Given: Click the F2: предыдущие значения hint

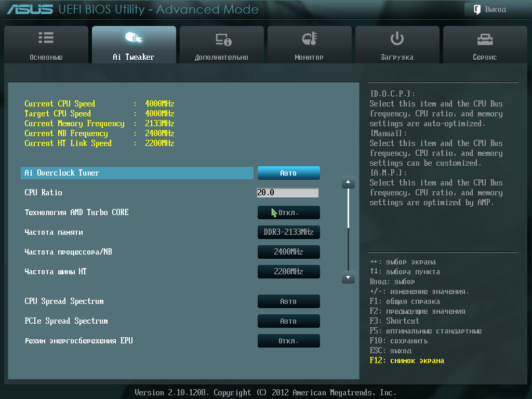Looking at the screenshot, I should 417,312.
